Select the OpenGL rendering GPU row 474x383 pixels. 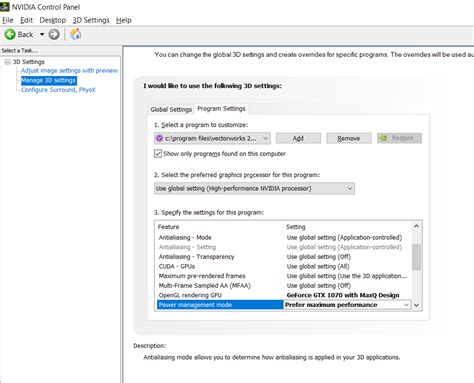pyautogui.click(x=283, y=295)
